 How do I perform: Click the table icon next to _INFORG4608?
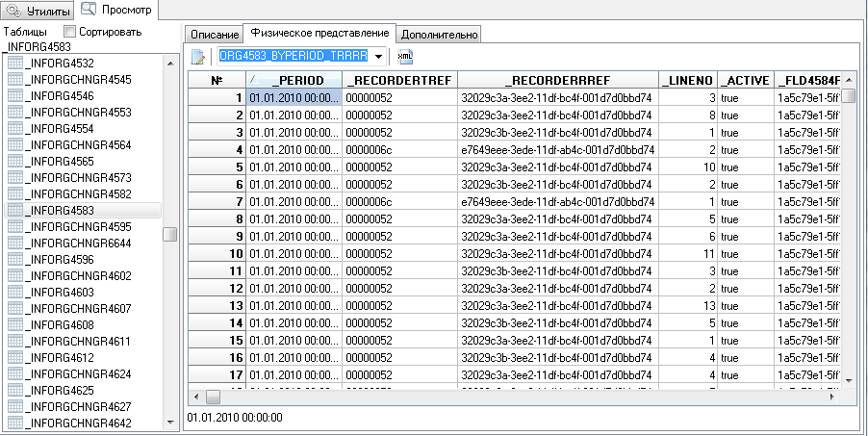click(x=14, y=324)
